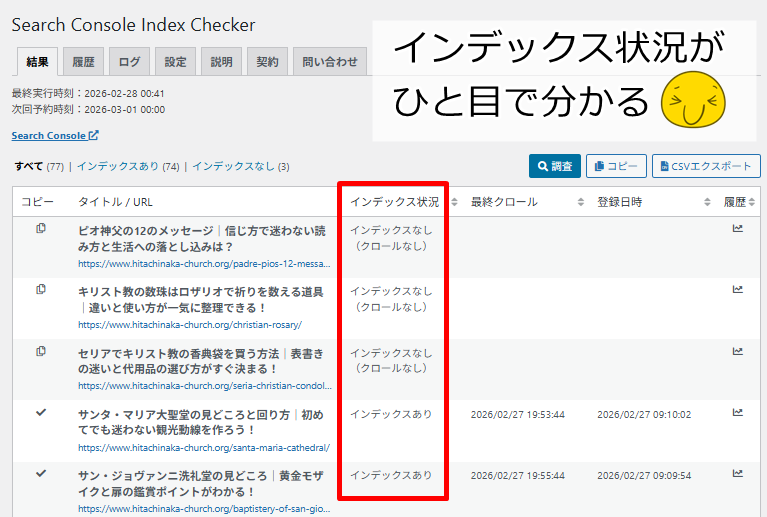This screenshot has width=767, height=517.
Task: Open the Search Console external link
Action: tap(55, 135)
